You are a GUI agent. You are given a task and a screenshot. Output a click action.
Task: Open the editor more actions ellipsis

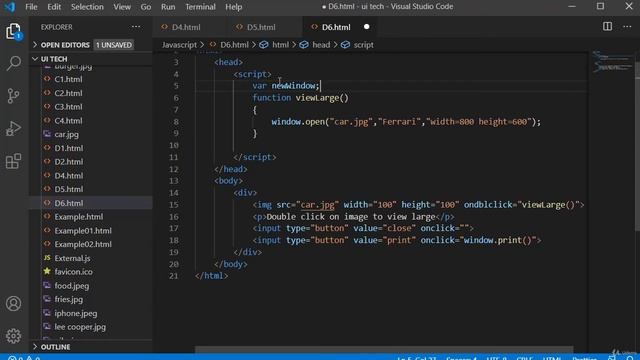pyautogui.click(x=627, y=27)
